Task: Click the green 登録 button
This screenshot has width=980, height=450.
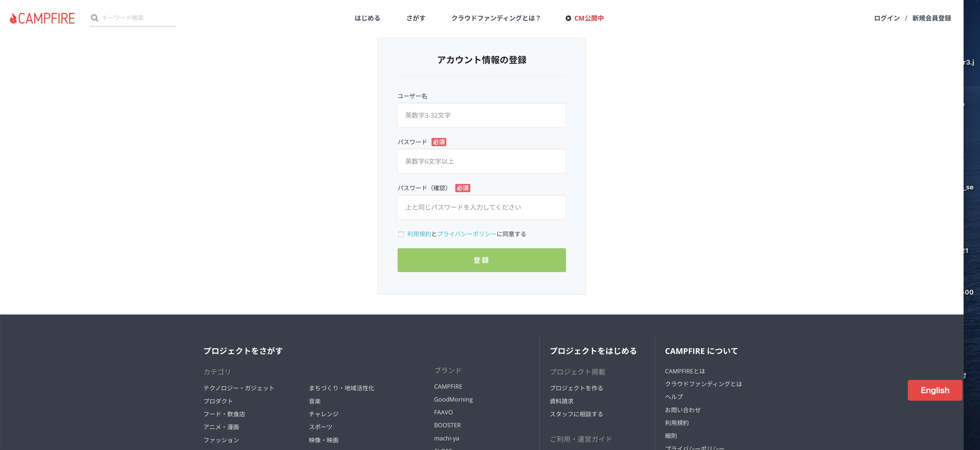Action: (x=481, y=260)
